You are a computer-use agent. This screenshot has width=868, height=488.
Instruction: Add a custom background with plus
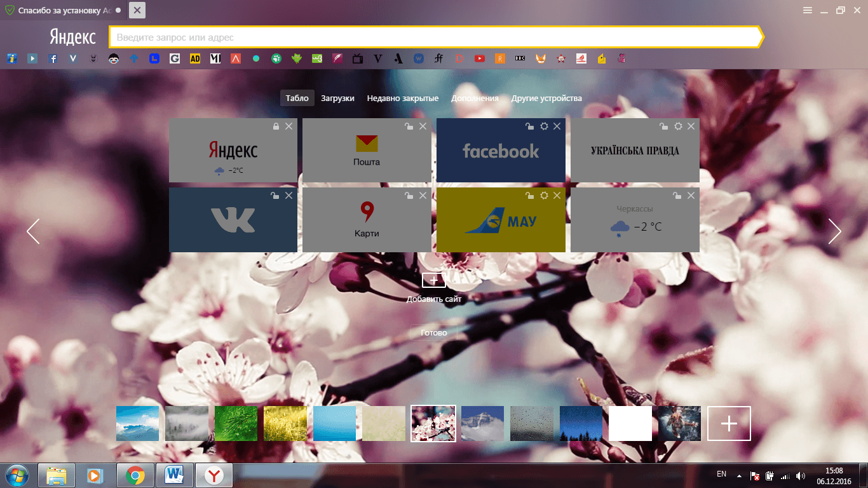[729, 424]
